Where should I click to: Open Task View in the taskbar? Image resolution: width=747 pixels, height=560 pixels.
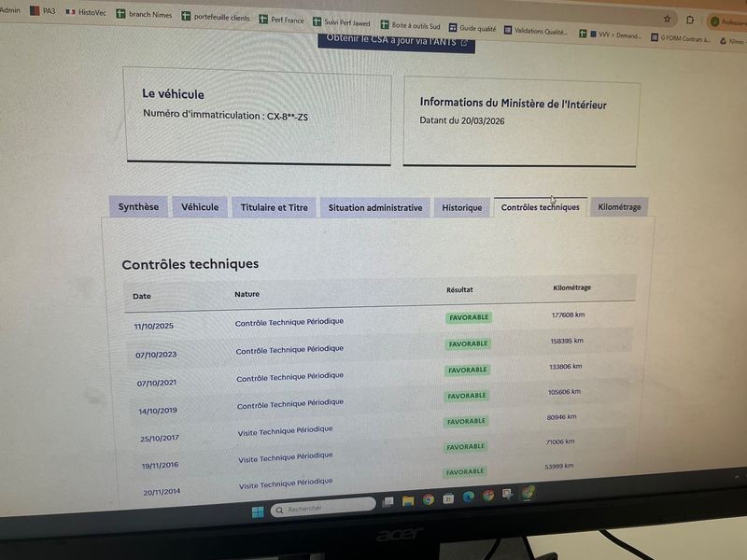pyautogui.click(x=388, y=501)
